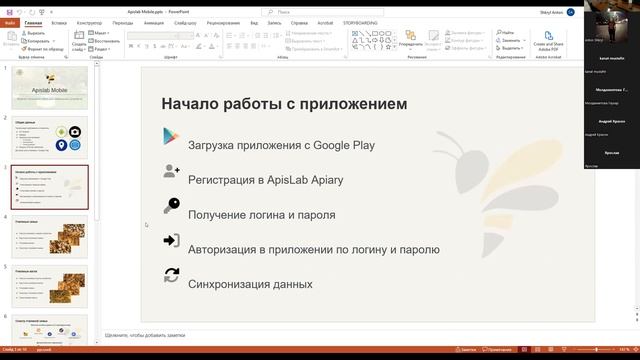640x360 pixels.
Task: Click the add-user registration icon on slide
Action: coord(171,171)
